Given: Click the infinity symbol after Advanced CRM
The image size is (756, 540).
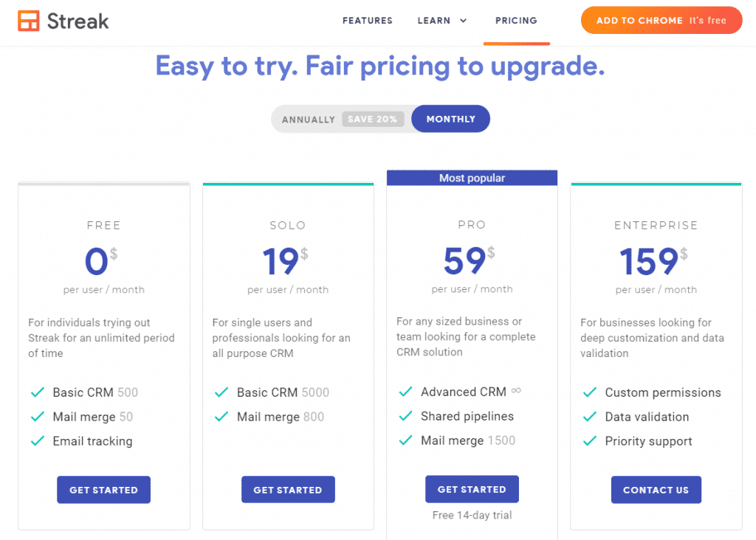Looking at the screenshot, I should [x=516, y=391].
